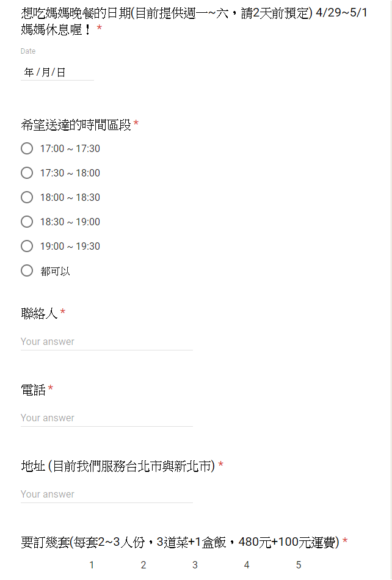This screenshot has height=580, width=392.
Task: Focus the 電話 answer field
Action: [x=106, y=418]
